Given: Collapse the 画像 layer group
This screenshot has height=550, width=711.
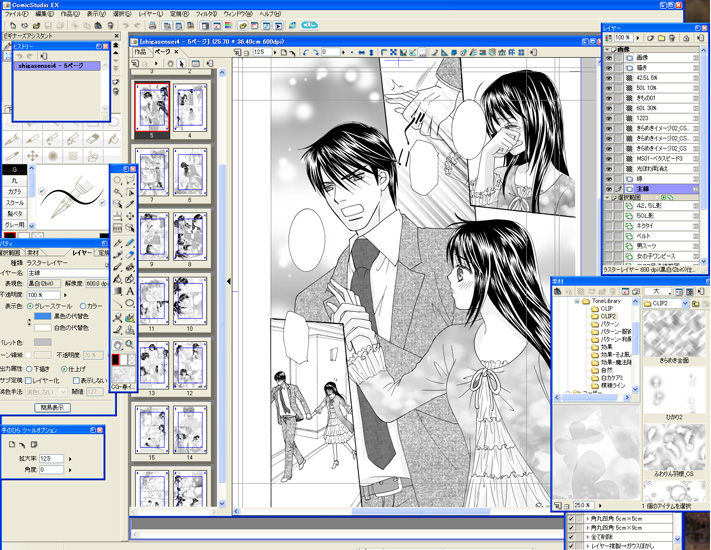Looking at the screenshot, I should [x=607, y=49].
